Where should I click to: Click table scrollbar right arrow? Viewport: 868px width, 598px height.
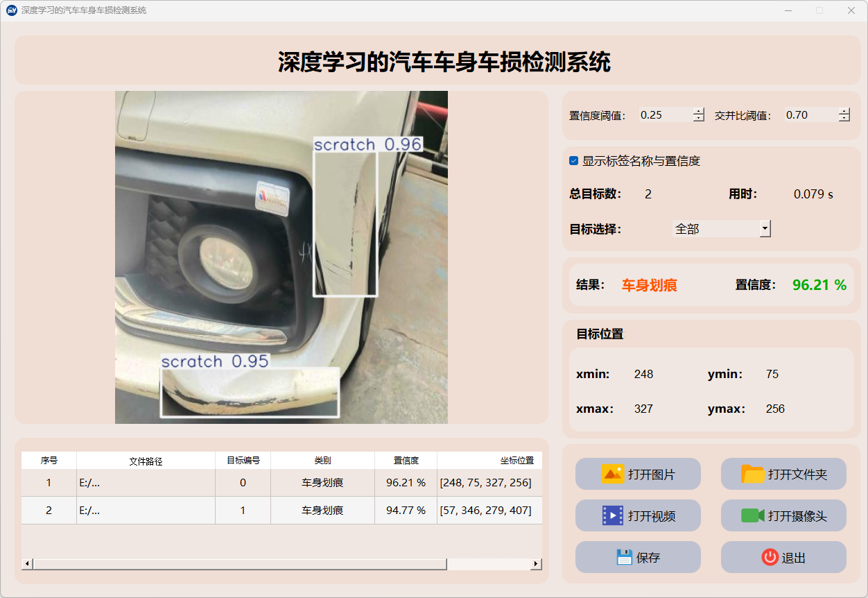(536, 564)
